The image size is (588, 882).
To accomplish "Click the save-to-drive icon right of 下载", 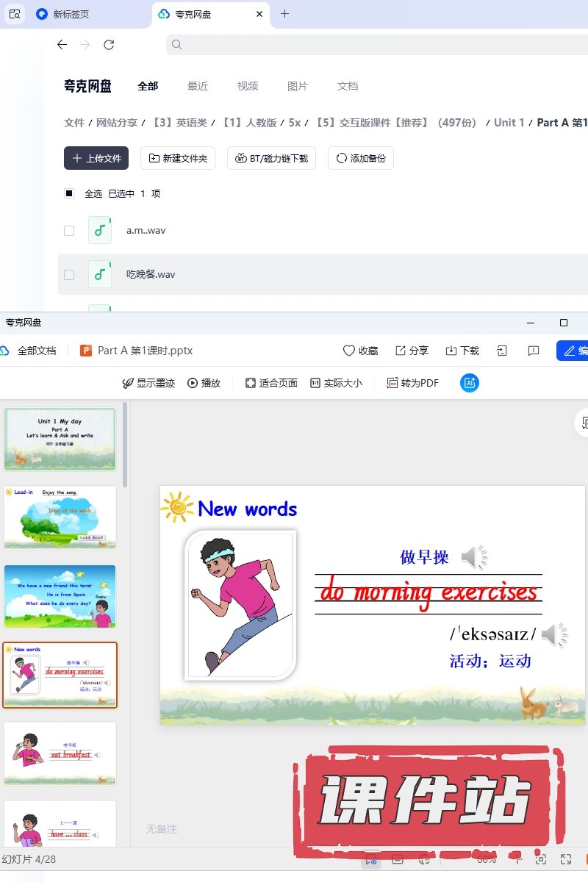I will pyautogui.click(x=502, y=351).
